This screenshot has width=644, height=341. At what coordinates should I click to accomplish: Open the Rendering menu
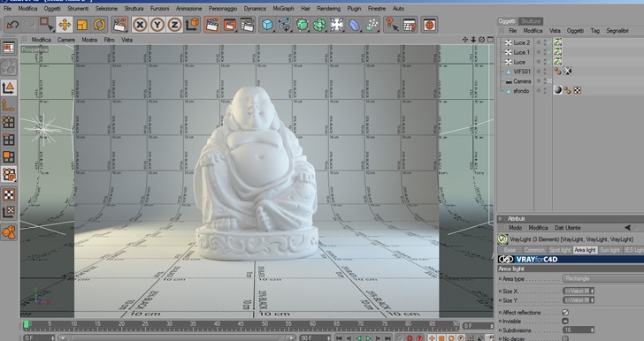328,8
